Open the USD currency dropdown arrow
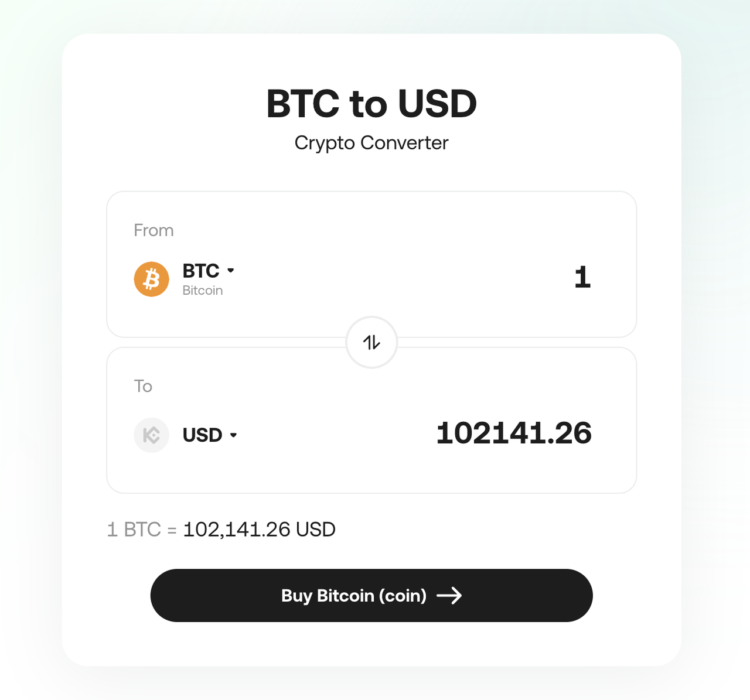750x700 pixels. coord(234,435)
